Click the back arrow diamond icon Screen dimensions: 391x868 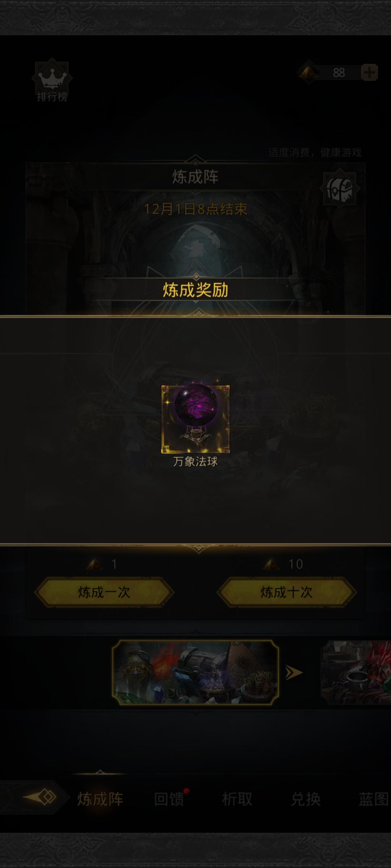pos(40,797)
